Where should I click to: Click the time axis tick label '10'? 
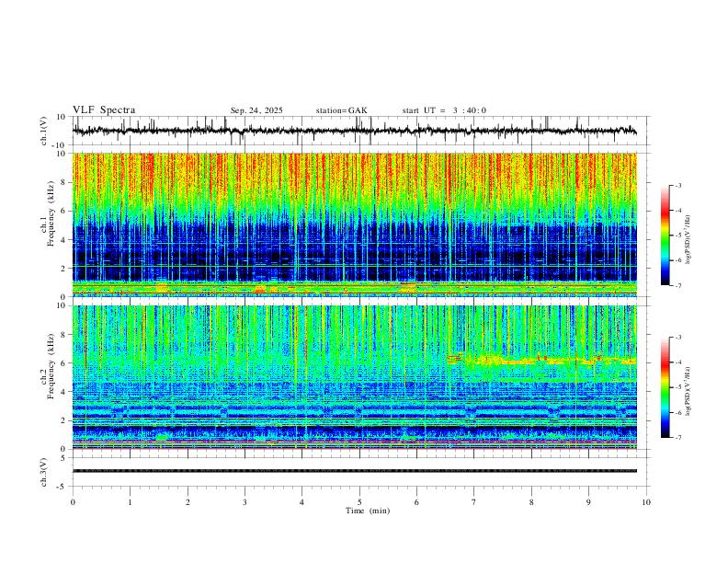coord(646,502)
